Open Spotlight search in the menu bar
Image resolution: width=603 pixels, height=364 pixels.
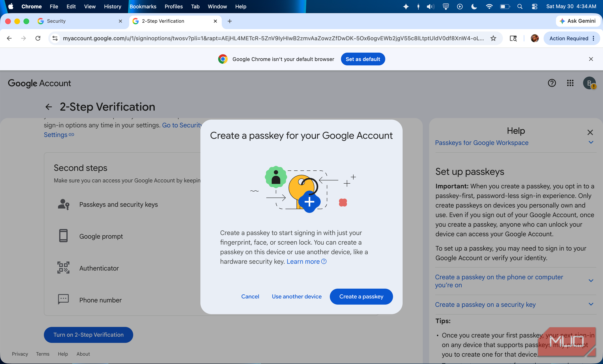pos(520,6)
